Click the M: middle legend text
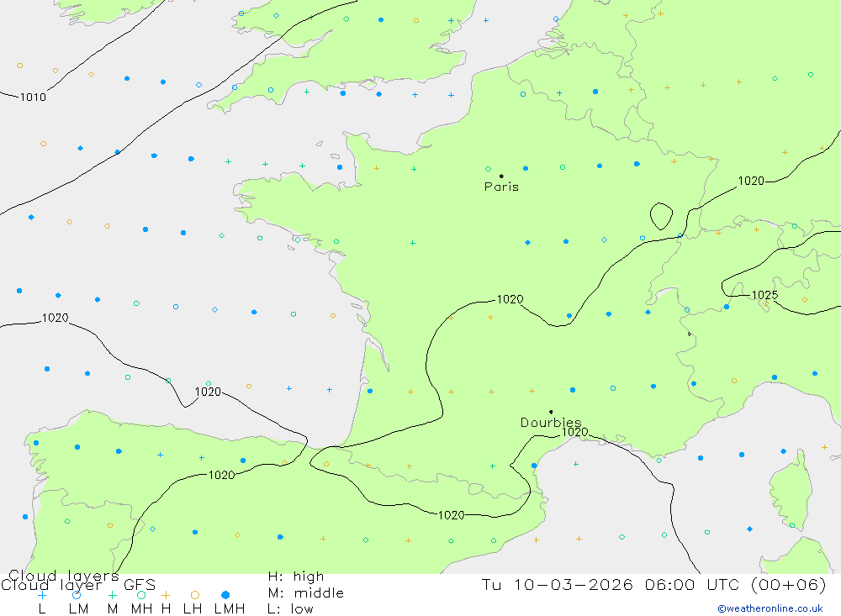Viewport: 841px width, 616px height. [306, 593]
